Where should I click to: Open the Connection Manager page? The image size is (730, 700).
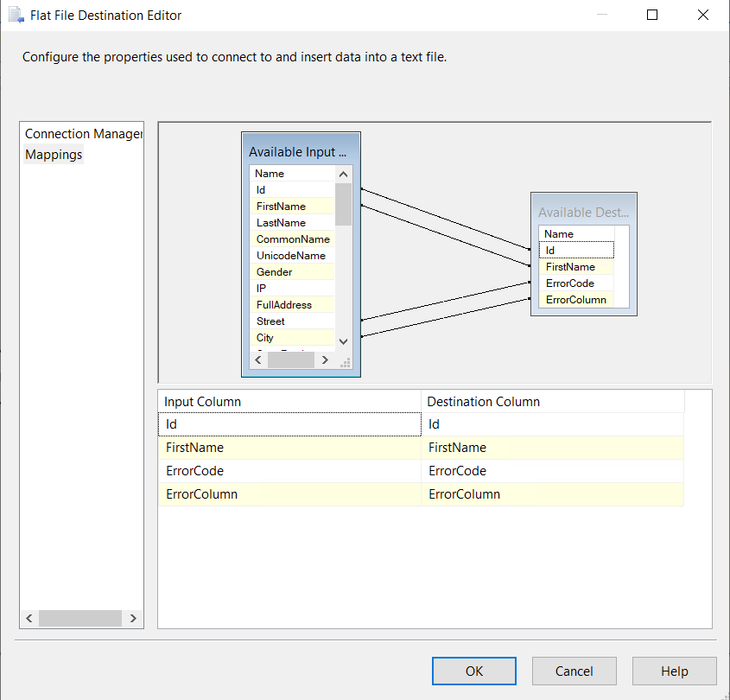pyautogui.click(x=83, y=134)
